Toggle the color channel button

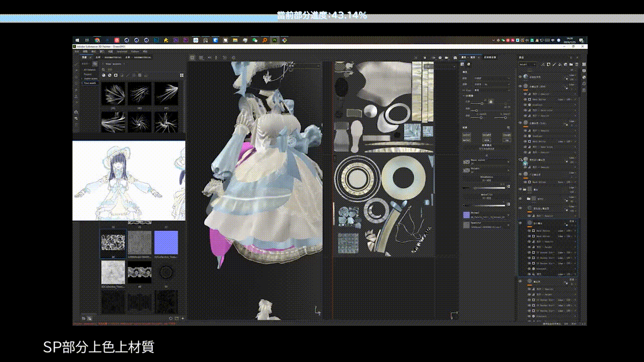pos(466,135)
